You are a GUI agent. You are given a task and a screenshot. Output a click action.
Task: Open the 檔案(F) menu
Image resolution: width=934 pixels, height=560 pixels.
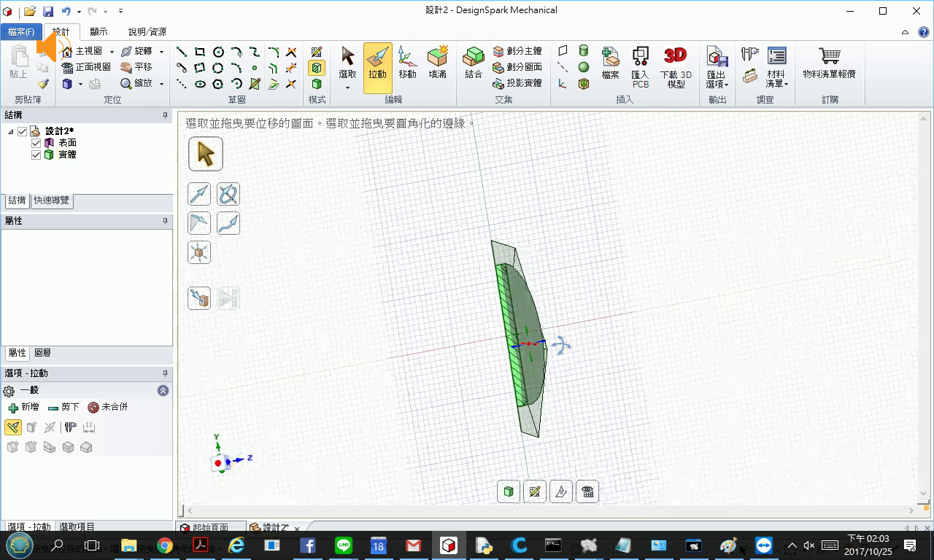tap(20, 31)
